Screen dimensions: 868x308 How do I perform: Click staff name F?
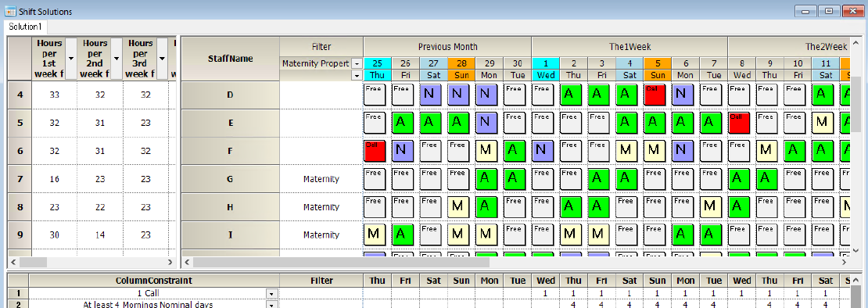click(230, 150)
